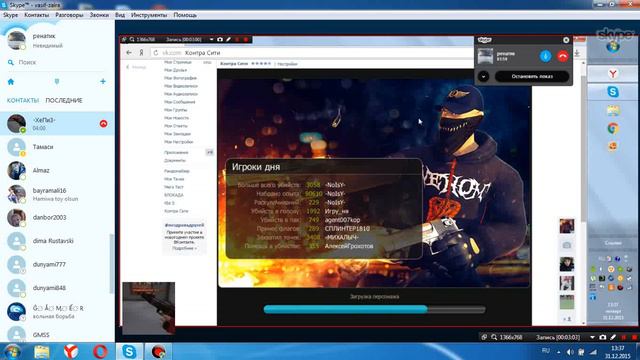The width and height of the screenshot is (640, 360).
Task: Click the camera icon in top recorder bar
Action: click(220, 40)
